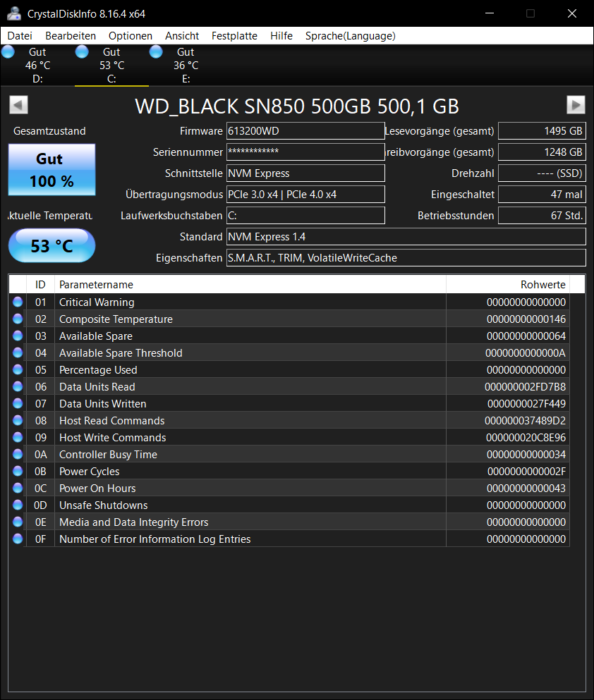This screenshot has height=700, width=594.
Task: Click the CrystalDiskInfo app icon in title bar
Action: point(14,13)
